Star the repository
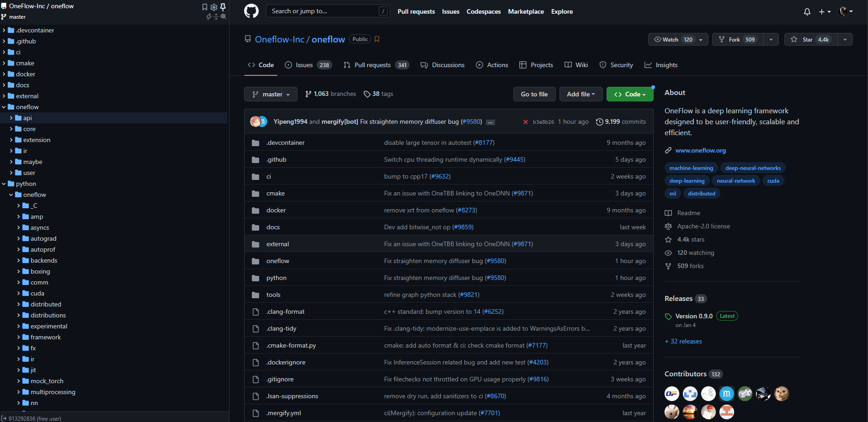 pos(811,39)
